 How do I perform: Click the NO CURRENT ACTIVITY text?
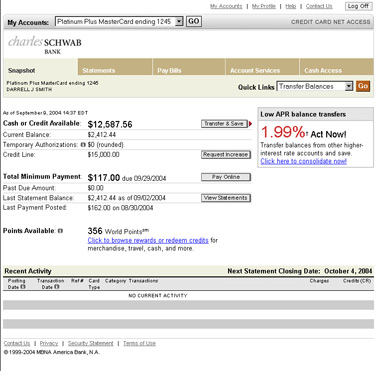click(x=158, y=296)
